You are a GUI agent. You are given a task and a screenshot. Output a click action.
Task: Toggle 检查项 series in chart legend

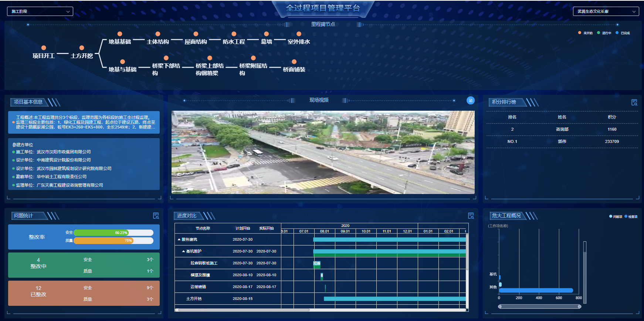click(x=631, y=217)
